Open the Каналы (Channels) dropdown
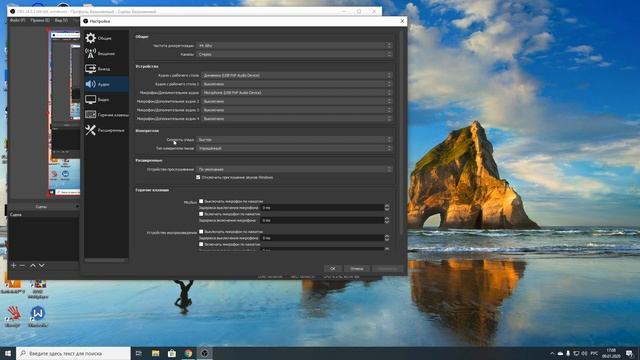 coord(294,54)
